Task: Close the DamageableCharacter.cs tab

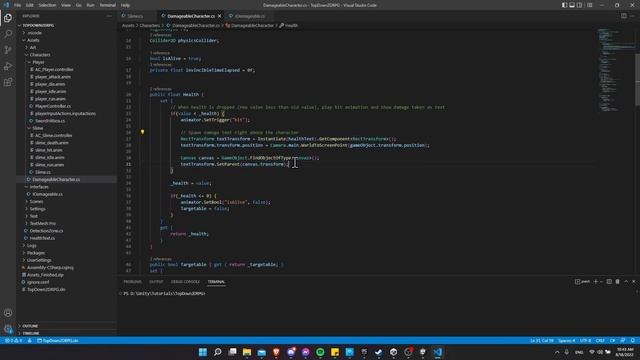Action: pyautogui.click(x=220, y=16)
